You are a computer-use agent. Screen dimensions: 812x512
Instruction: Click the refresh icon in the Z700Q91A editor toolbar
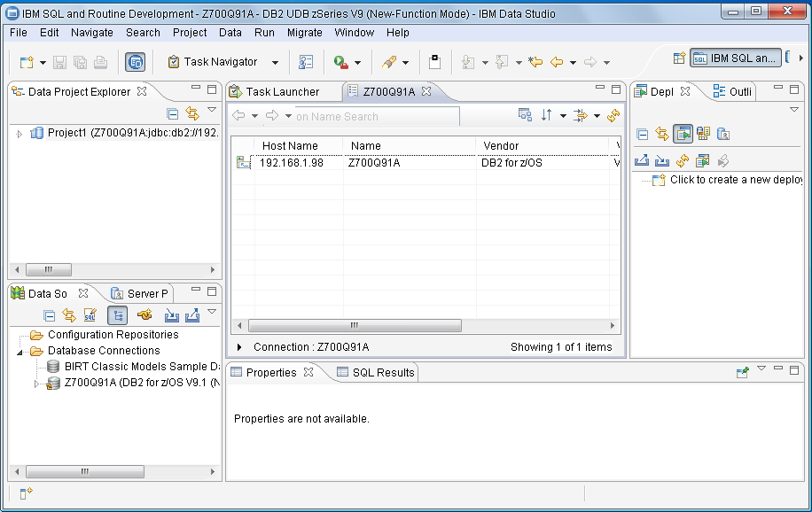pos(613,116)
